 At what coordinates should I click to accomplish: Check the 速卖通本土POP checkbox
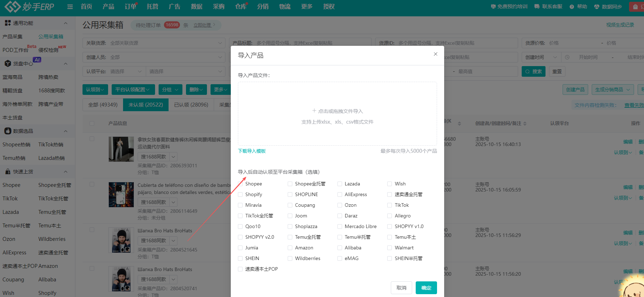click(240, 269)
